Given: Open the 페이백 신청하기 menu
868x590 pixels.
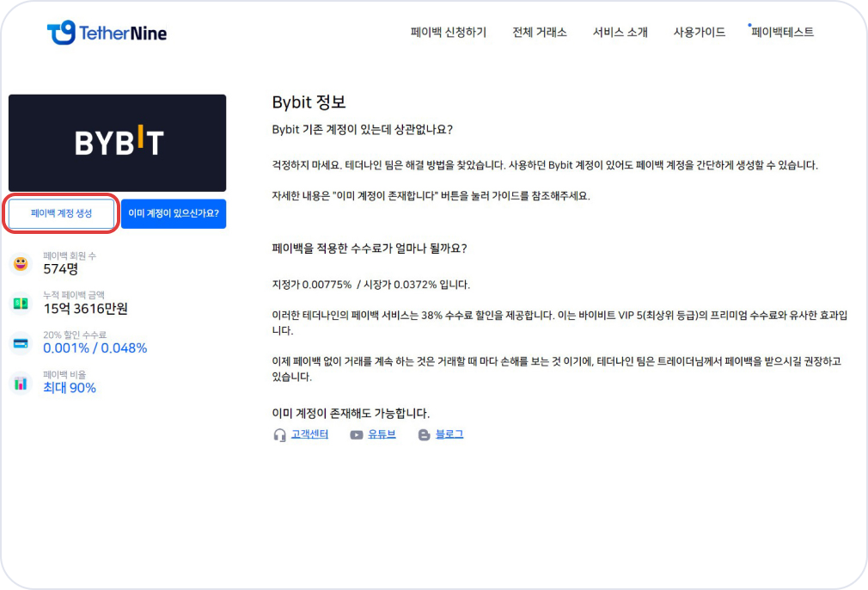Looking at the screenshot, I should click(x=448, y=33).
